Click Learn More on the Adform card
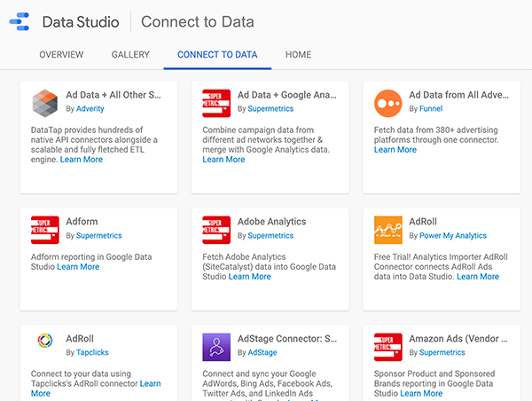Image resolution: width=532 pixels, height=401 pixels. 78,267
